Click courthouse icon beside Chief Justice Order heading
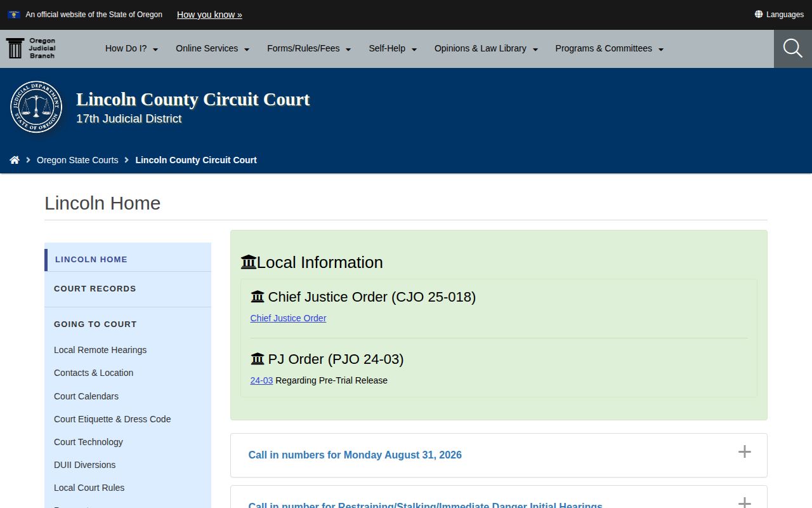 tap(258, 297)
